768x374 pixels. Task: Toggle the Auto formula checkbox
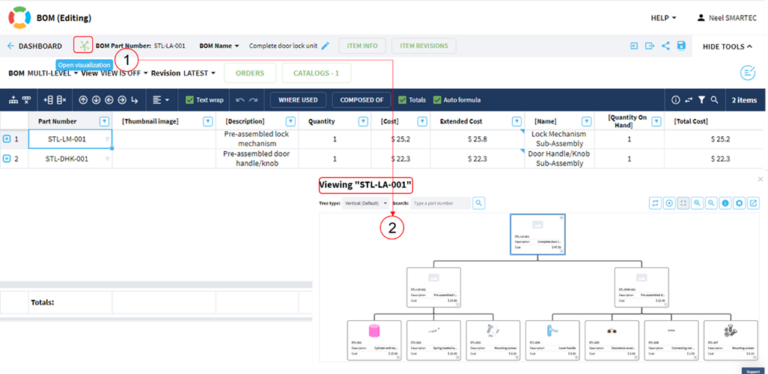(x=437, y=100)
